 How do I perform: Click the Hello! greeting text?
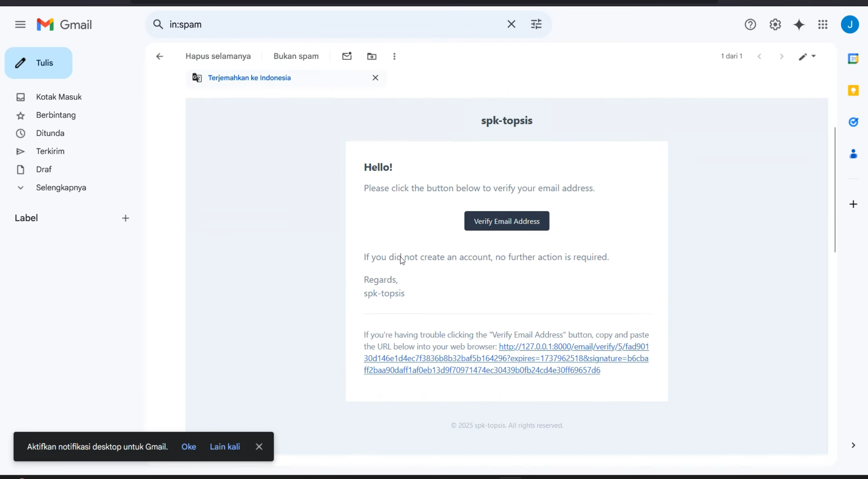(378, 167)
